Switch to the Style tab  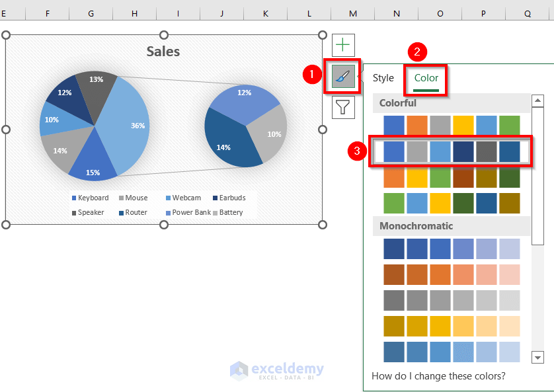pos(383,77)
